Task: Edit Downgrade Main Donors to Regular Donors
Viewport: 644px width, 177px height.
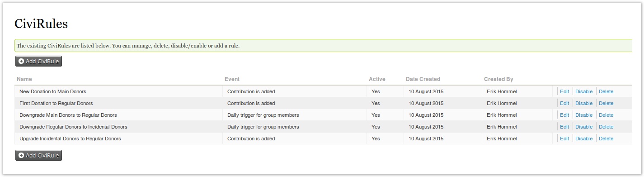Action: tap(564, 115)
